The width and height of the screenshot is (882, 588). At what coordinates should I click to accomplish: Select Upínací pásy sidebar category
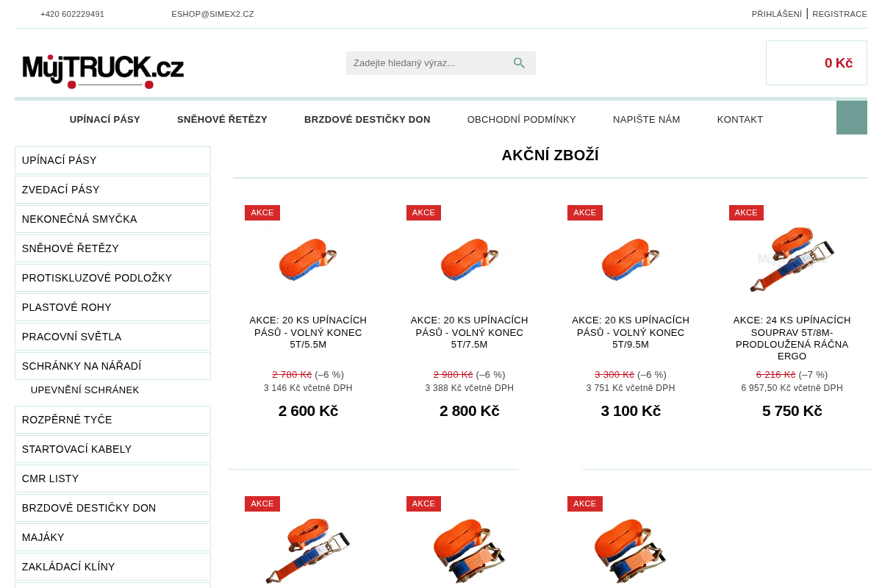(x=112, y=160)
